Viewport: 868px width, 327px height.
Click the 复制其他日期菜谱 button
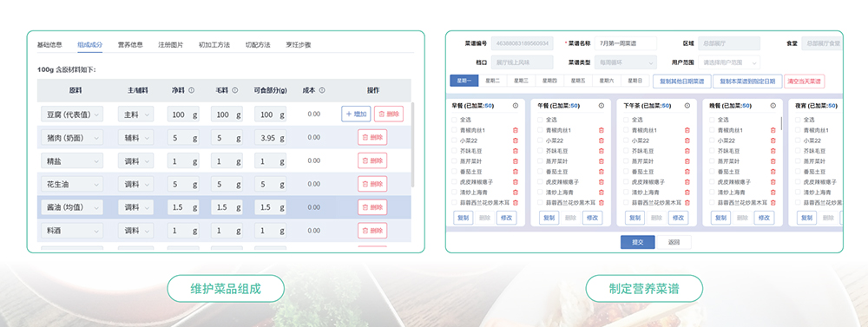682,81
